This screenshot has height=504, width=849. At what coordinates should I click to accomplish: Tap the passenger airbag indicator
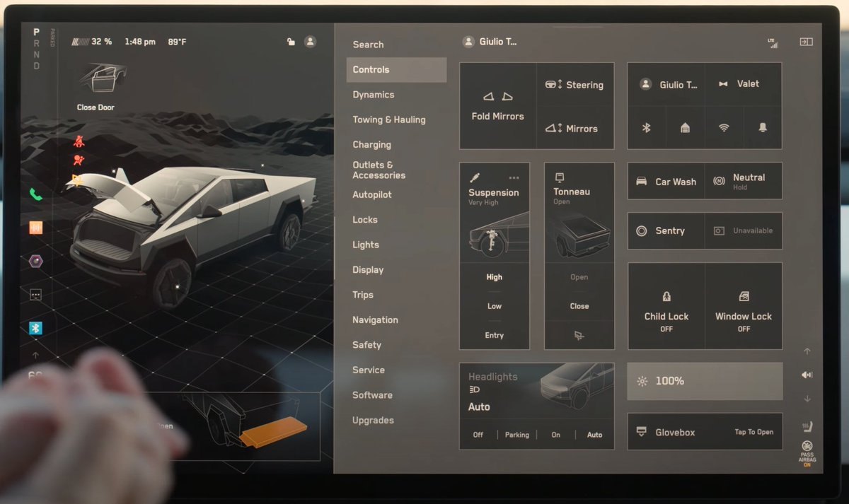tap(807, 454)
